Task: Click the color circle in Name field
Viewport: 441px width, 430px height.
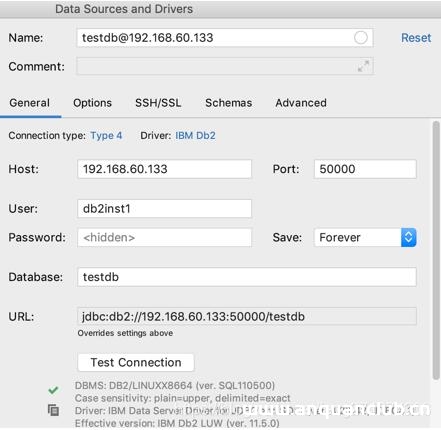Action: click(x=361, y=38)
